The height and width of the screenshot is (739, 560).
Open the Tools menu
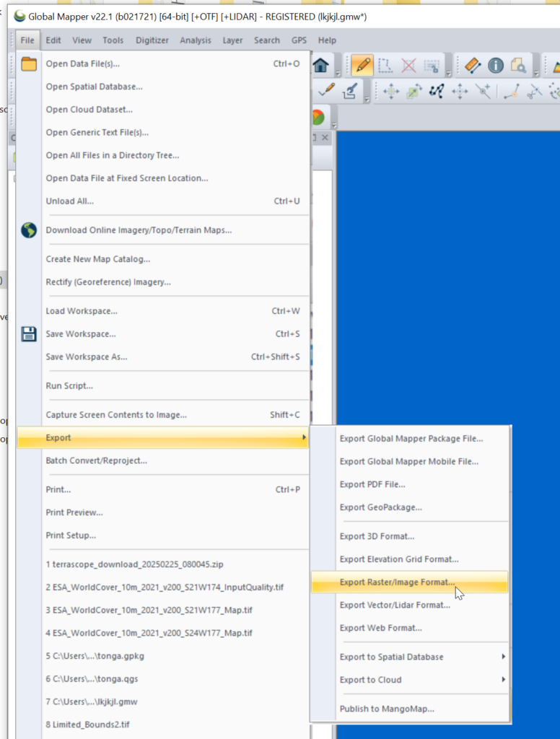click(113, 40)
